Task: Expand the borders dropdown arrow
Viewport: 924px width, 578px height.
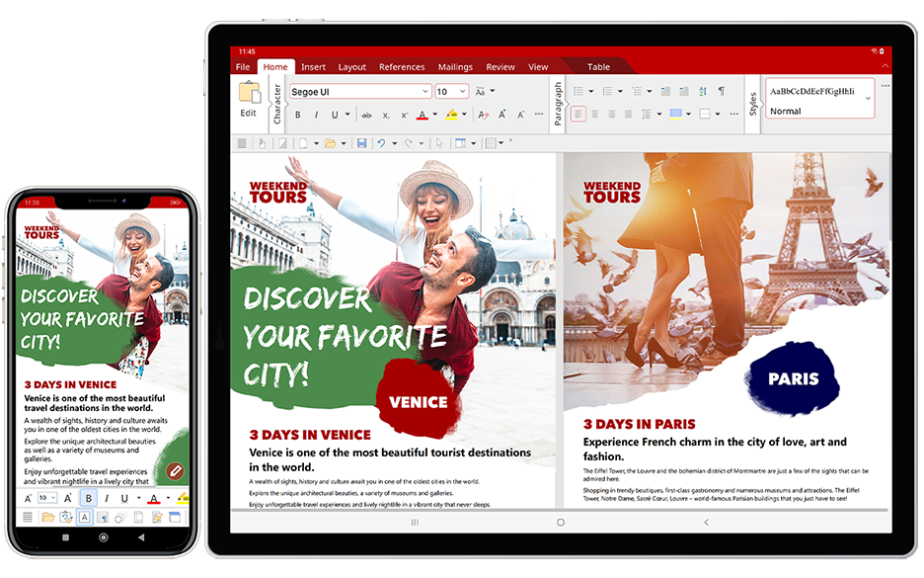Action: pos(717,114)
